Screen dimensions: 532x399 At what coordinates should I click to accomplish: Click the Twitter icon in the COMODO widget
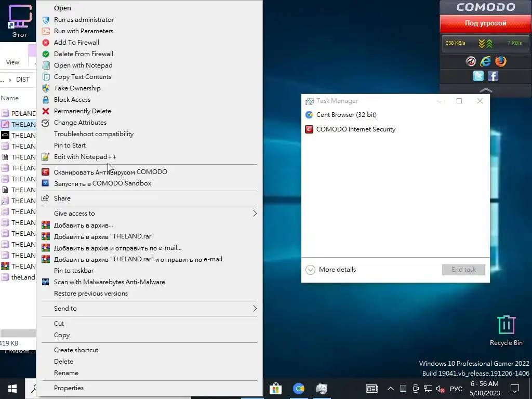[478, 76]
